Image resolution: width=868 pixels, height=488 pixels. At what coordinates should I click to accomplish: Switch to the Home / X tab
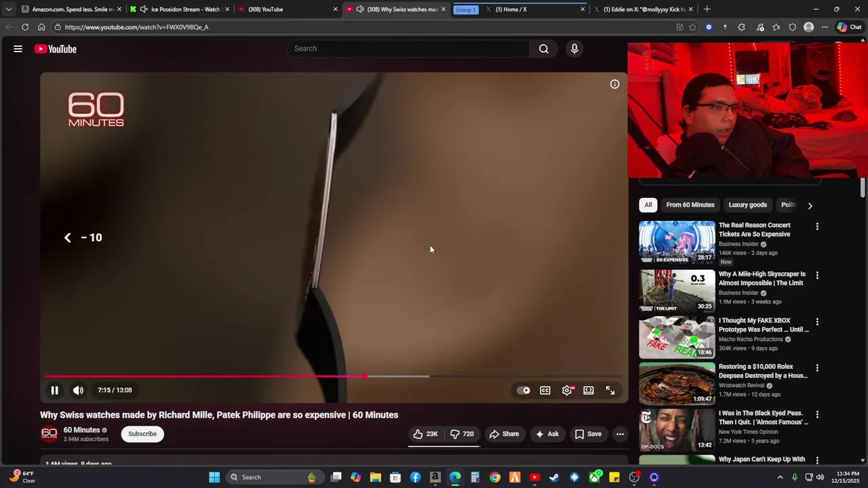pyautogui.click(x=534, y=9)
